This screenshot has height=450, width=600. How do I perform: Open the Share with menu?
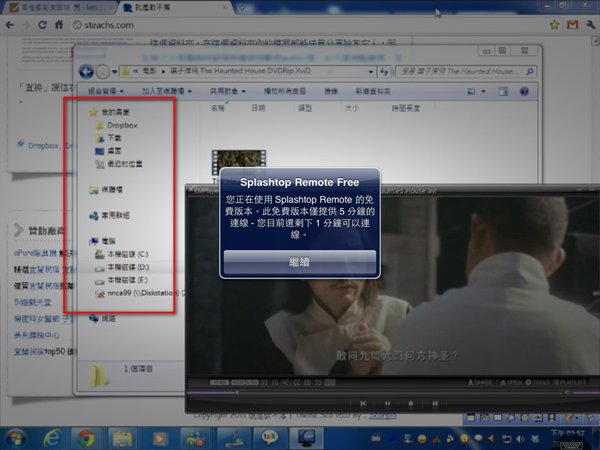click(228, 91)
